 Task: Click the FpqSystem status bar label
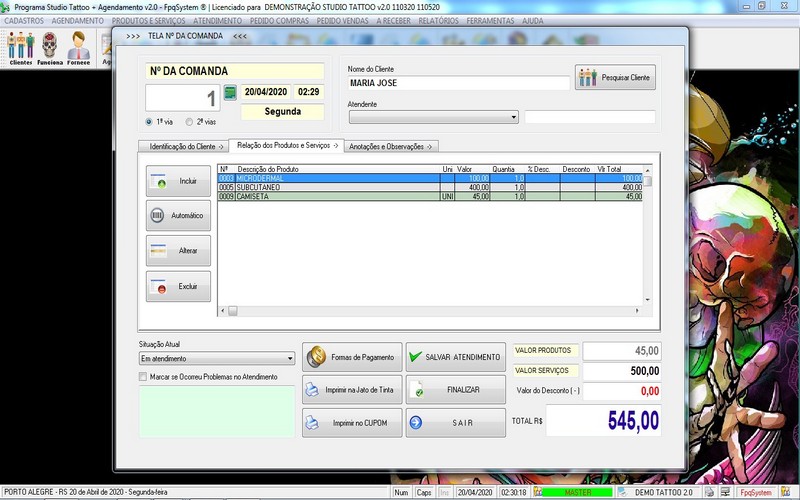coord(756,492)
